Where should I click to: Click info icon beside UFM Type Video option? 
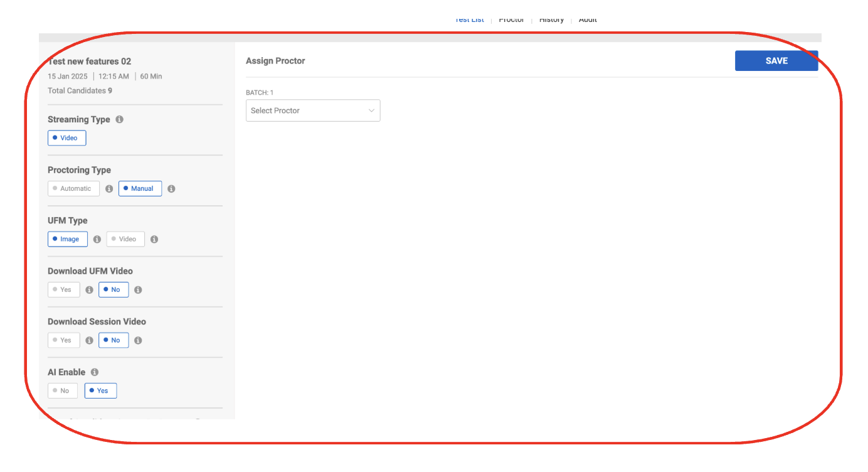click(x=154, y=239)
